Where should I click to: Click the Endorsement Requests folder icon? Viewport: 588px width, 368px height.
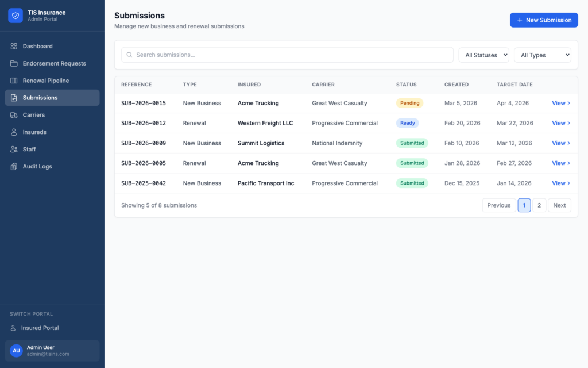pos(14,63)
